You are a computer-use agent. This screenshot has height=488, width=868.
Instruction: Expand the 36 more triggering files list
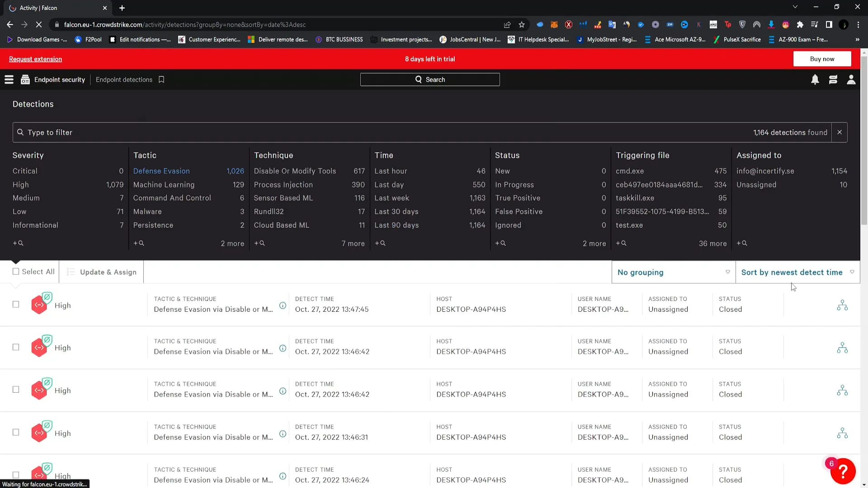tap(712, 244)
